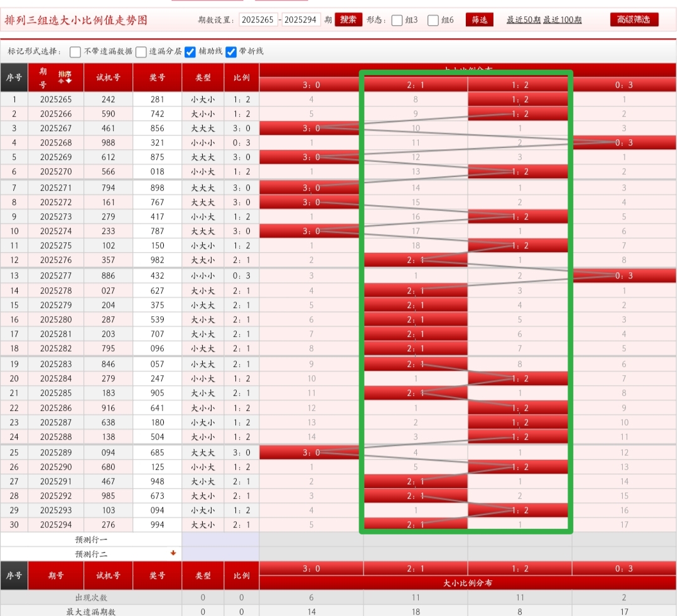Click the 筛选 filter button
678x616 pixels.
(479, 20)
